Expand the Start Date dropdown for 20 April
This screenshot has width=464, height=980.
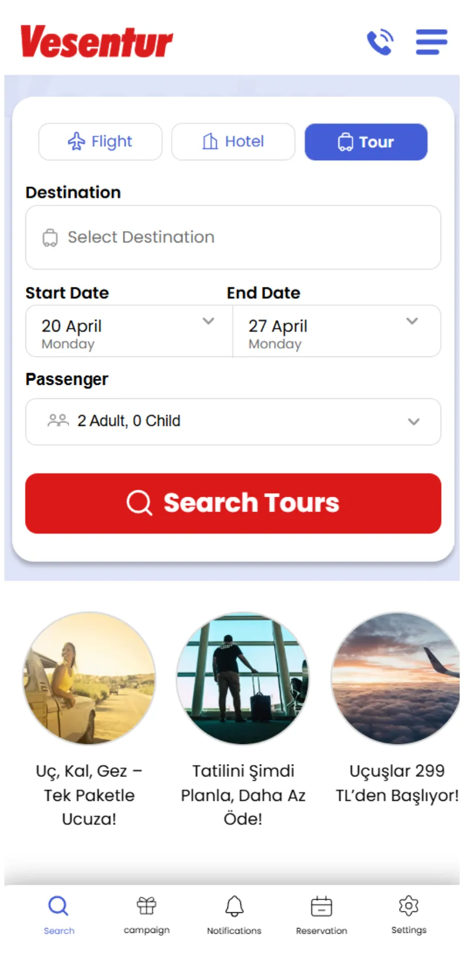point(208,321)
